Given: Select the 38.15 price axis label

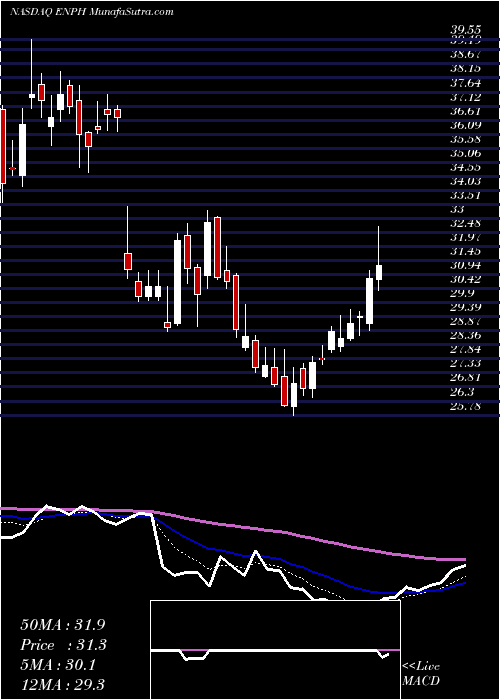Looking at the screenshot, I should tap(465, 68).
